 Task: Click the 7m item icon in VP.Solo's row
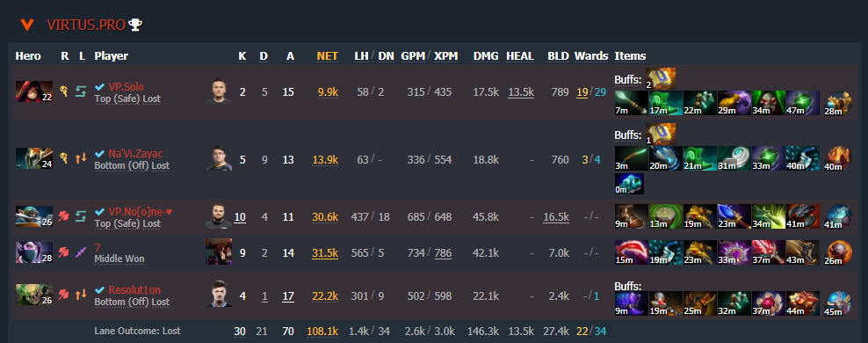coord(631,103)
